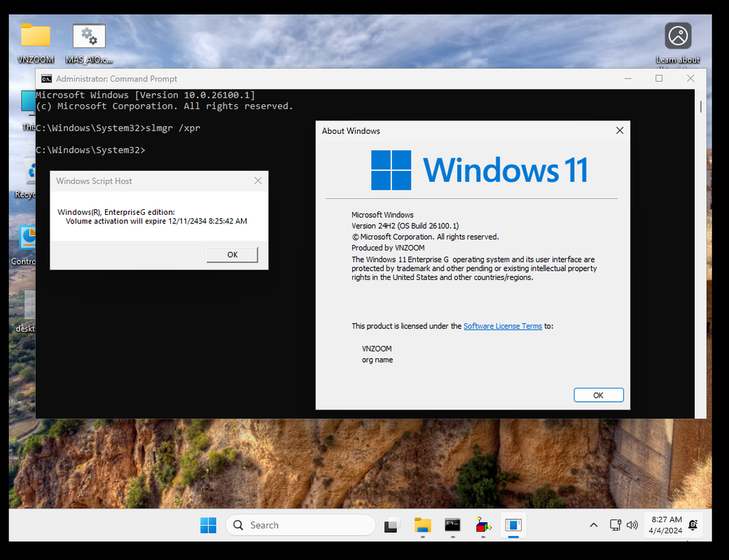
Task: Show hidden system tray icons
Action: click(x=594, y=525)
